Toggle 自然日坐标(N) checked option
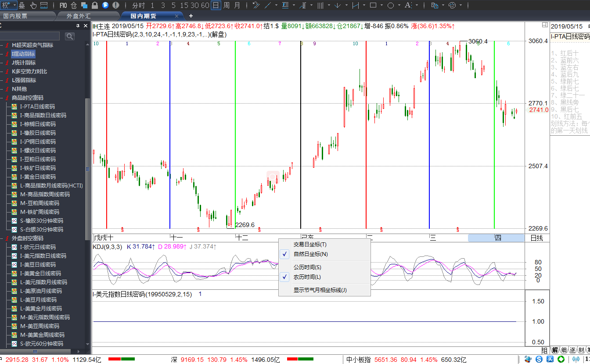The width and height of the screenshot is (590, 364). click(310, 254)
